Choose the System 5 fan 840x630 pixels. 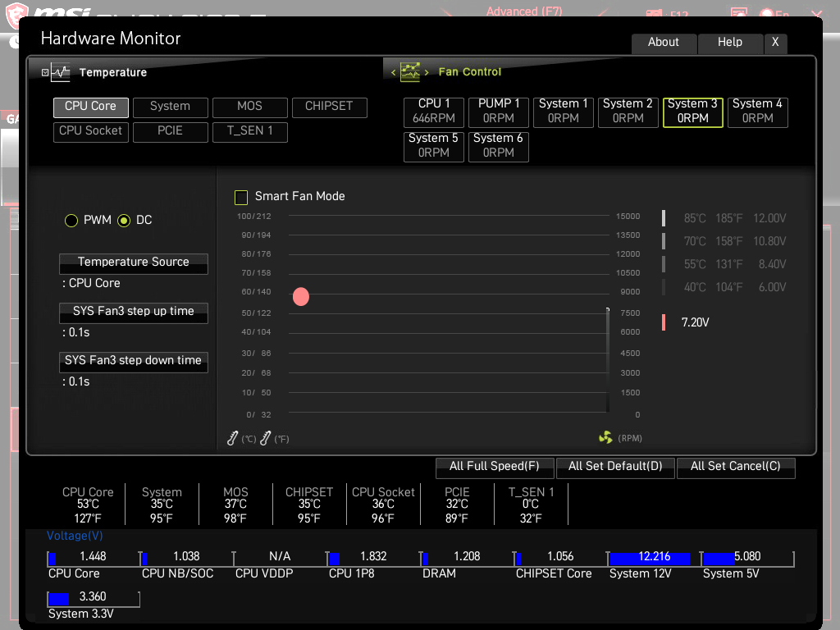pos(434,146)
